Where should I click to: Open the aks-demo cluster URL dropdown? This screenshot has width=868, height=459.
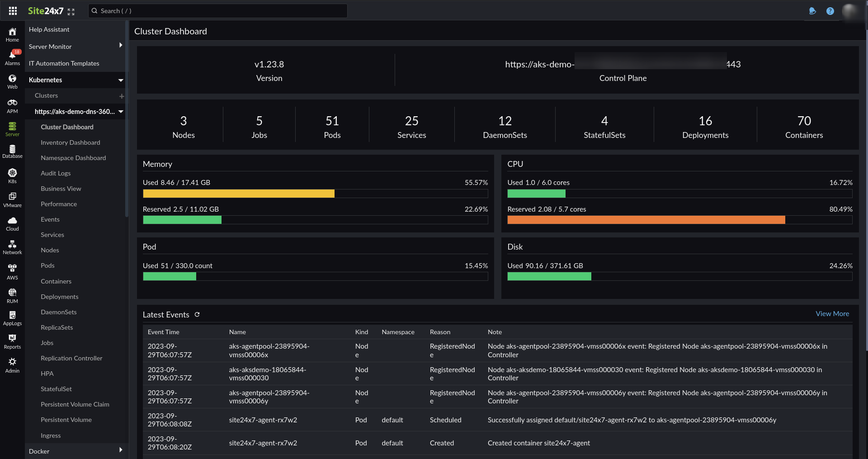(120, 112)
